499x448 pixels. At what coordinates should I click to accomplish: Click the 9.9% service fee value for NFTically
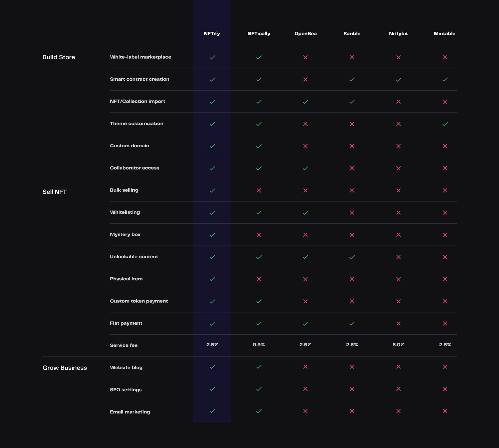coord(259,345)
